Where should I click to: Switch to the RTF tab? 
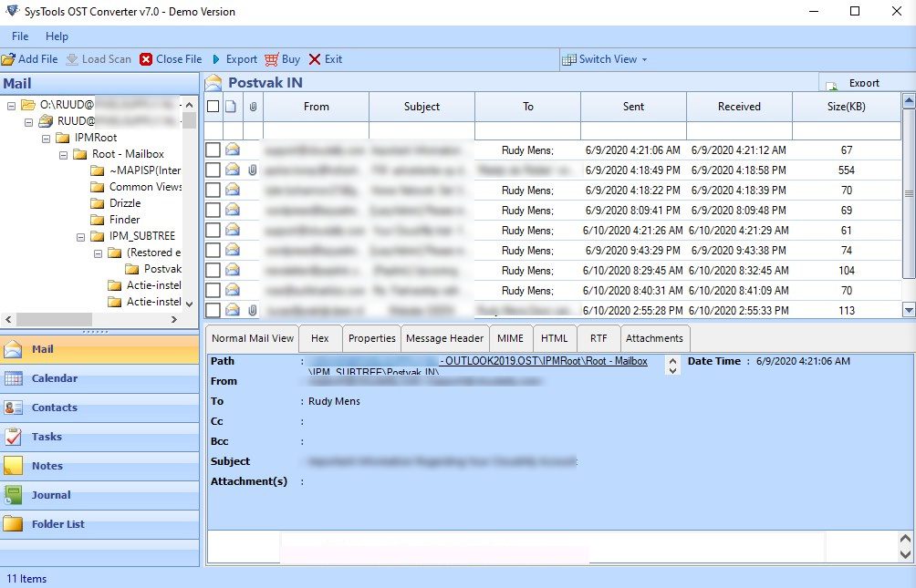coord(599,338)
